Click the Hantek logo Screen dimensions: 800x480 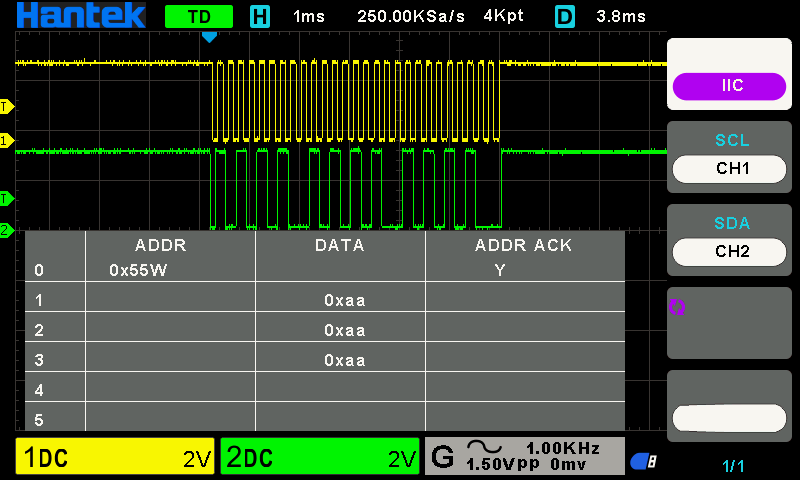81,15
